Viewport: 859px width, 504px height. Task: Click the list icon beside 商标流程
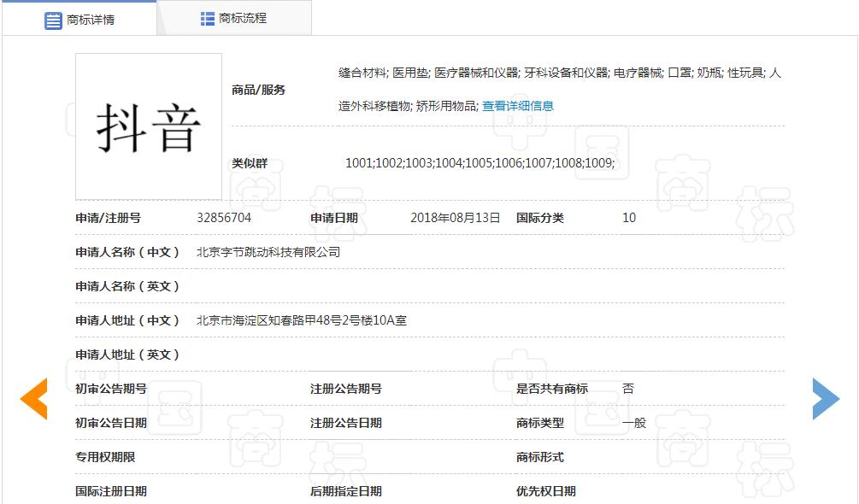click(x=207, y=19)
